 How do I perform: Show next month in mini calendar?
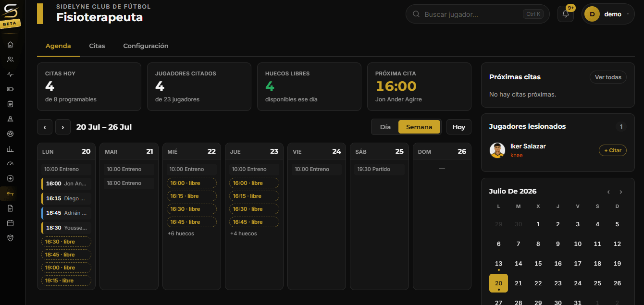point(621,192)
